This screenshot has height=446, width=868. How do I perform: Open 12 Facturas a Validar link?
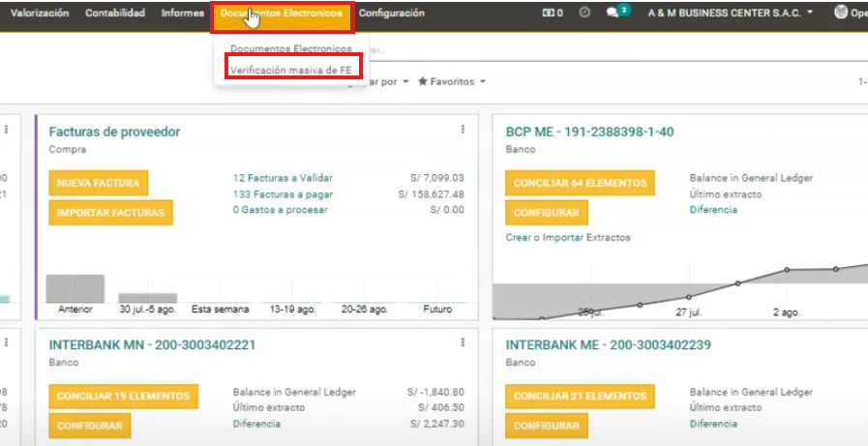pos(283,178)
